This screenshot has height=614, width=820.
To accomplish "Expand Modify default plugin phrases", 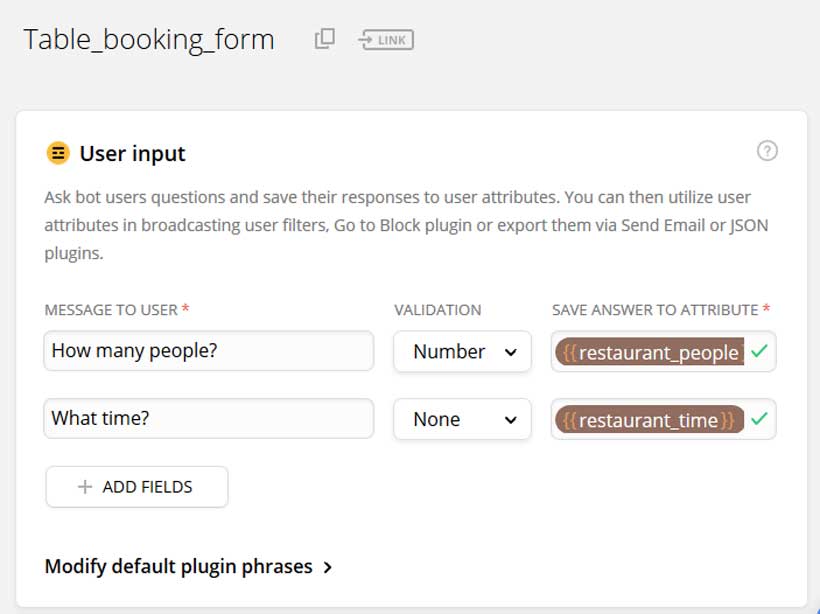I will click(188, 566).
